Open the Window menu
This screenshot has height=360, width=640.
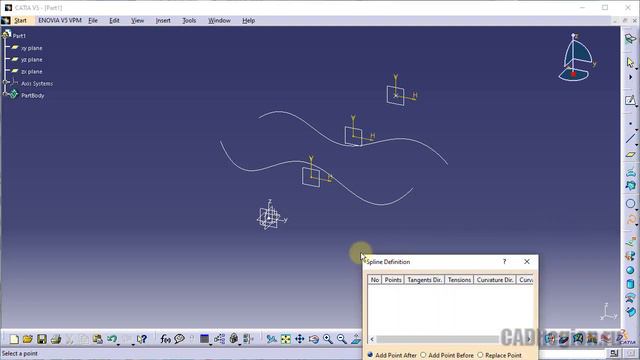point(219,20)
